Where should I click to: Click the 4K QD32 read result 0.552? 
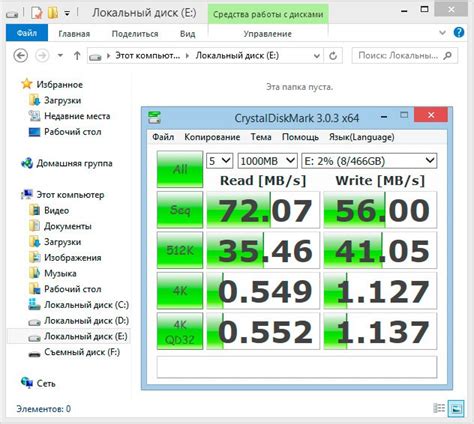click(263, 331)
